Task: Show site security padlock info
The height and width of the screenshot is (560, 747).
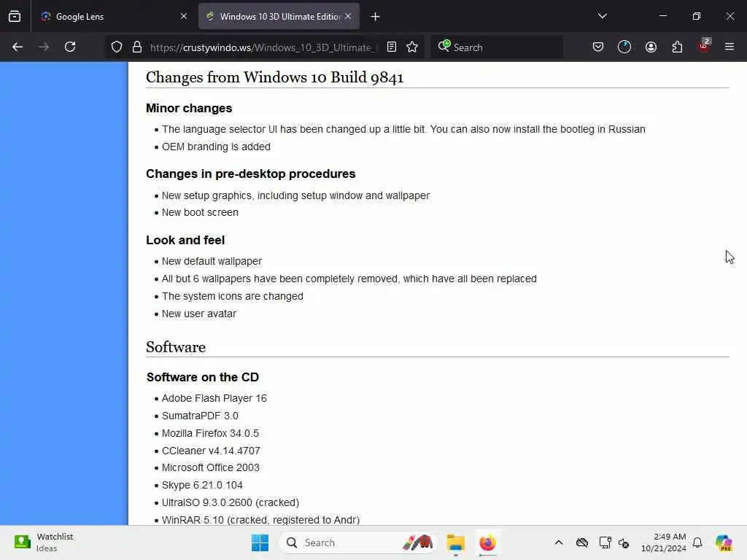Action: click(137, 47)
